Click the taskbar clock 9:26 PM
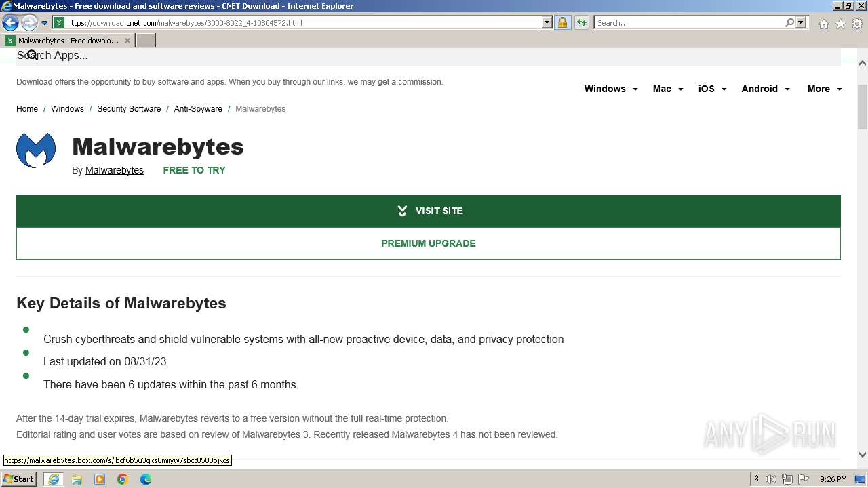 (x=833, y=479)
